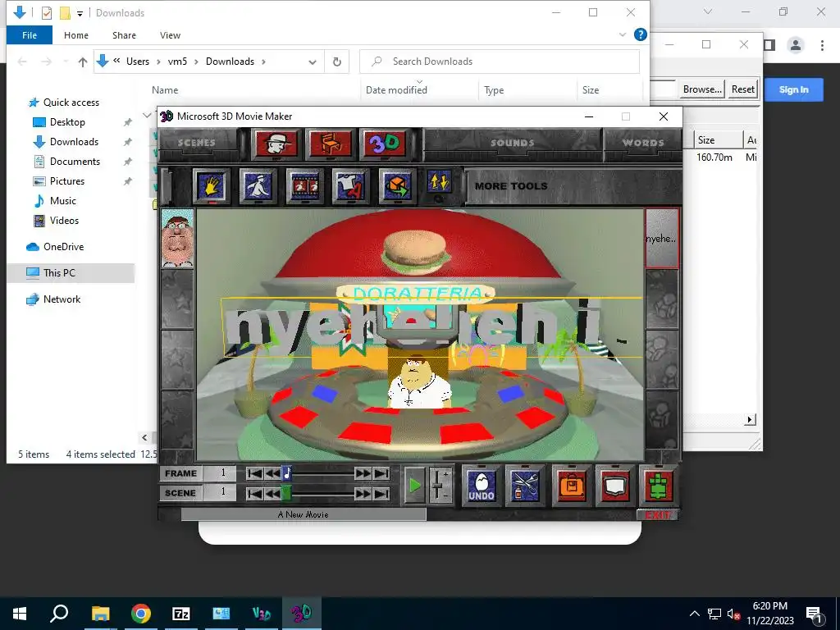Click the 'A New Movie' title field
Viewport: 840px width, 630px height.
tap(304, 514)
